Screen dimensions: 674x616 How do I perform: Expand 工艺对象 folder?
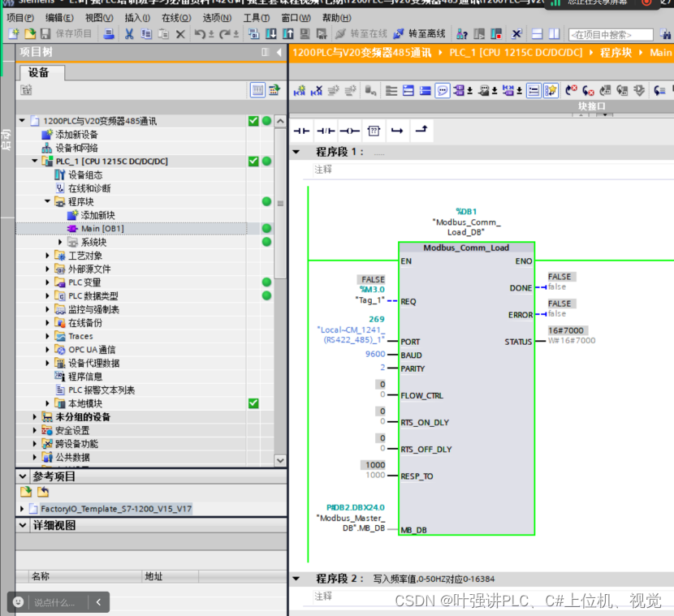(47, 256)
